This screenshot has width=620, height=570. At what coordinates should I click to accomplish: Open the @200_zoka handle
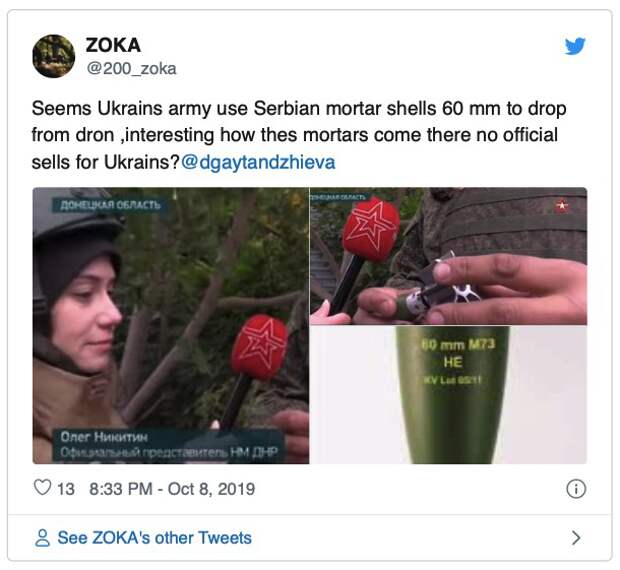click(x=131, y=68)
